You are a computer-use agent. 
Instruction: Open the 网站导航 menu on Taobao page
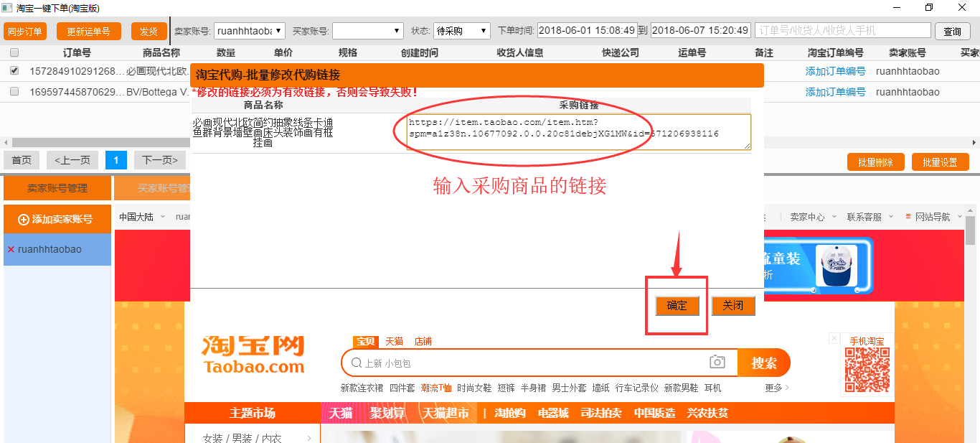coord(933,217)
